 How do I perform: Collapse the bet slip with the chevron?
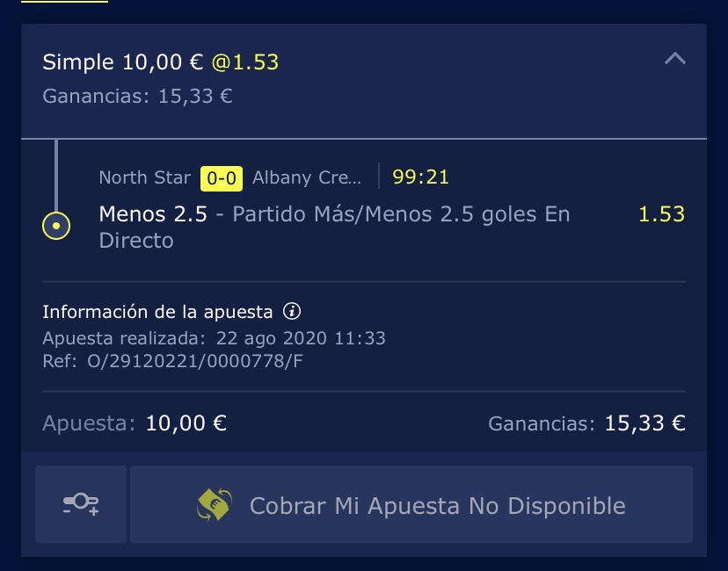pyautogui.click(x=674, y=59)
